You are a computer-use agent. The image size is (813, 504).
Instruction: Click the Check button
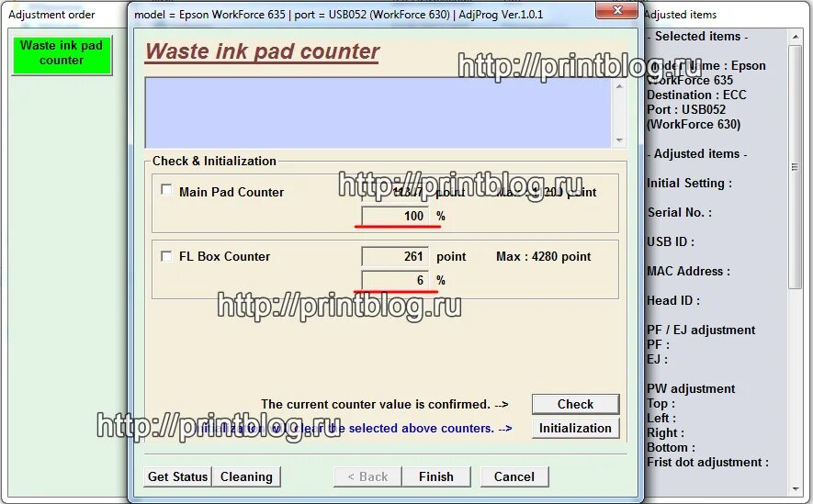click(x=575, y=404)
